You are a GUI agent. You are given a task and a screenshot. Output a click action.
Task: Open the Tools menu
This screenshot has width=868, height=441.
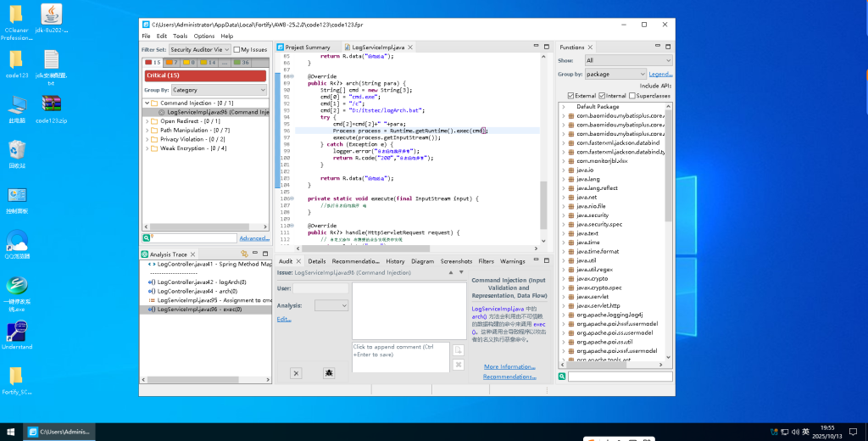point(180,36)
